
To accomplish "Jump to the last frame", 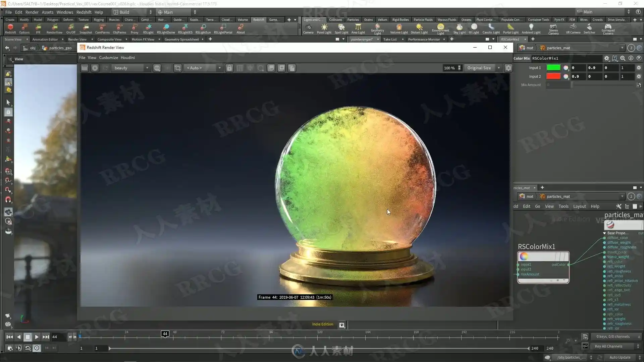I will tap(46, 337).
